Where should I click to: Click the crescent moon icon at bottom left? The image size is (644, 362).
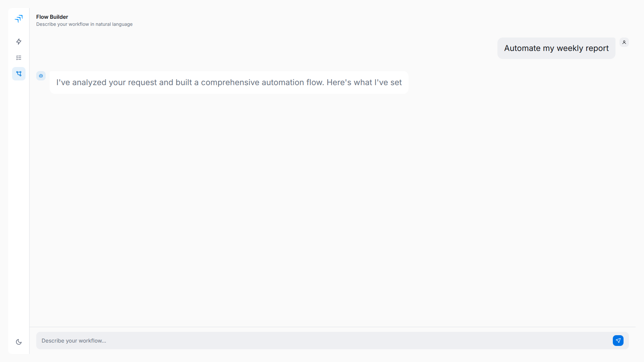(x=19, y=342)
